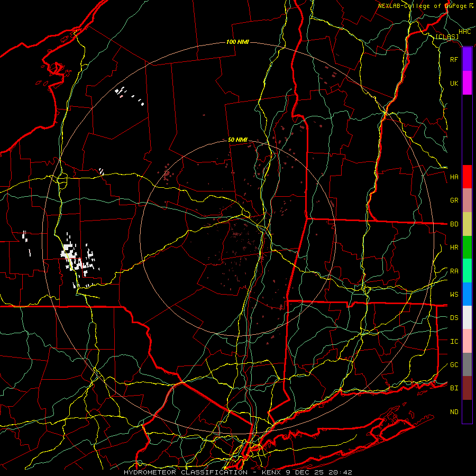The image size is (476, 476).
Task: Pick the RA light green legend swatch
Action: click(x=467, y=271)
